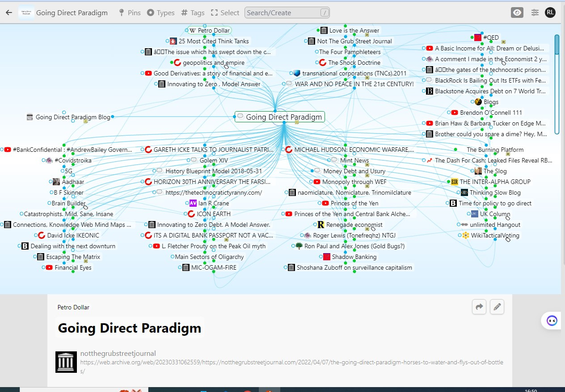Click Ron Paul and Alex Jones tree icon
The width and height of the screenshot is (565, 392).
pos(299,246)
